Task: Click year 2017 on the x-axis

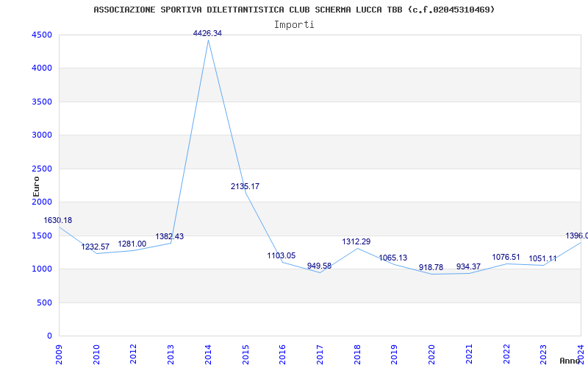Action: pyautogui.click(x=320, y=354)
